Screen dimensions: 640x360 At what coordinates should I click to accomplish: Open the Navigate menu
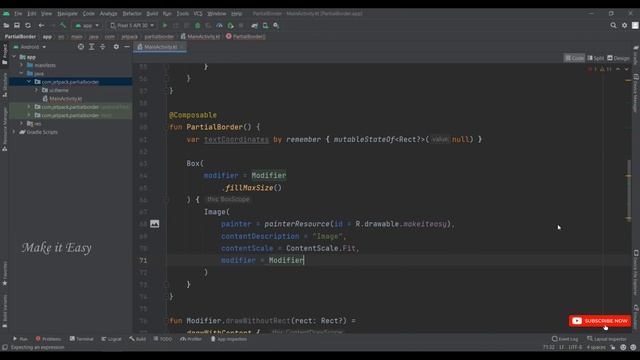(67, 13)
